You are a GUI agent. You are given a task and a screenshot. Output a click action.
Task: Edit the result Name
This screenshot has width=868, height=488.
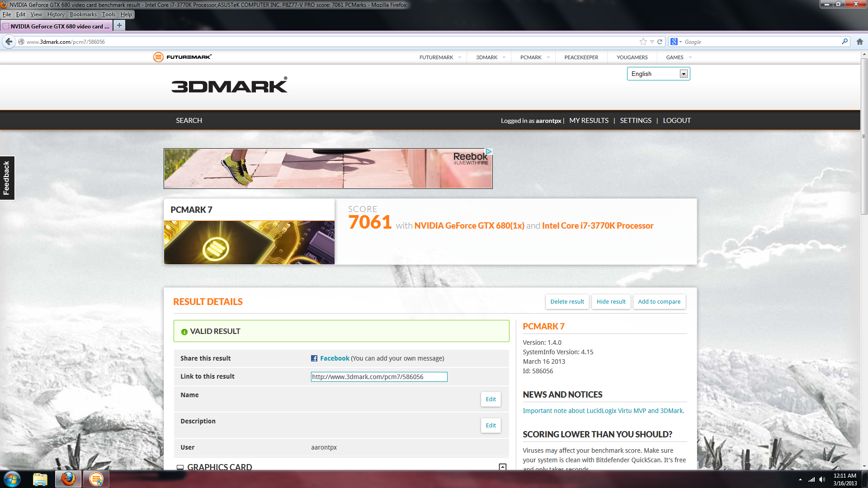(x=491, y=399)
